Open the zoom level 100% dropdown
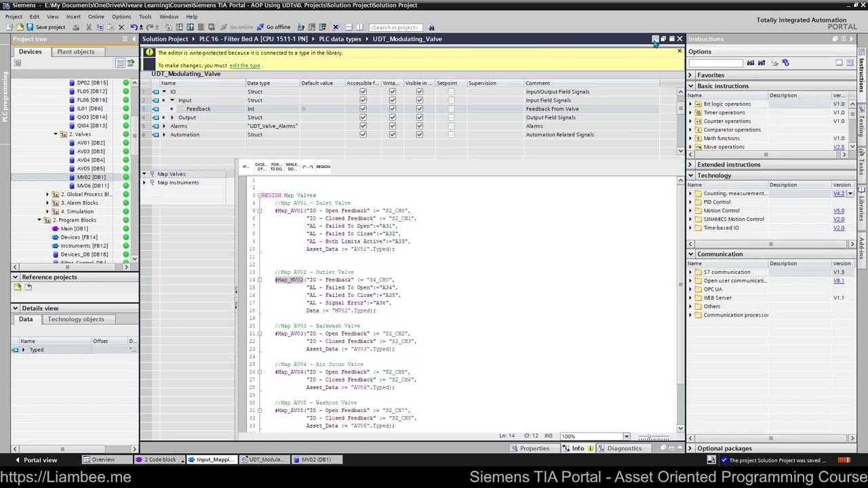Viewport: 868px width, 488px height. (x=627, y=436)
